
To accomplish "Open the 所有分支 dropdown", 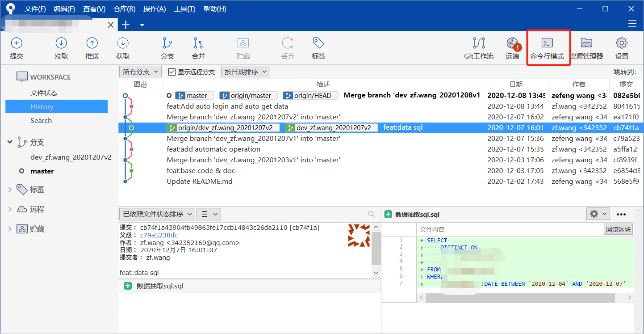I will tap(141, 72).
